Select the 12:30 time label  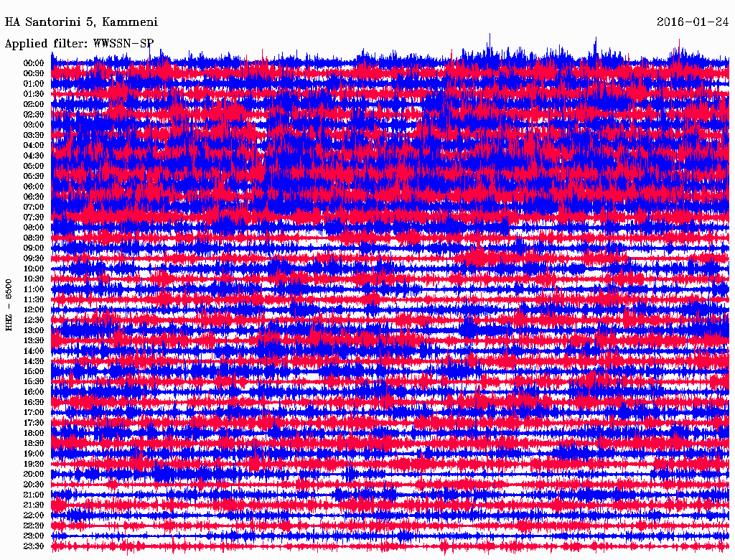pyautogui.click(x=33, y=320)
